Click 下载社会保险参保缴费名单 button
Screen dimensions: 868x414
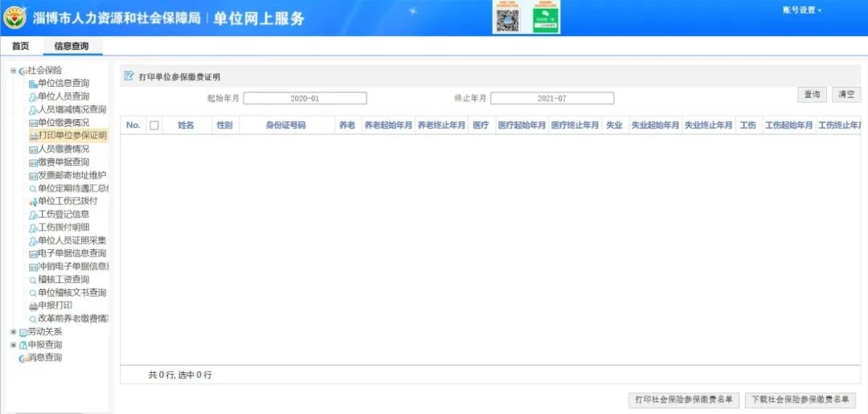coord(800,400)
